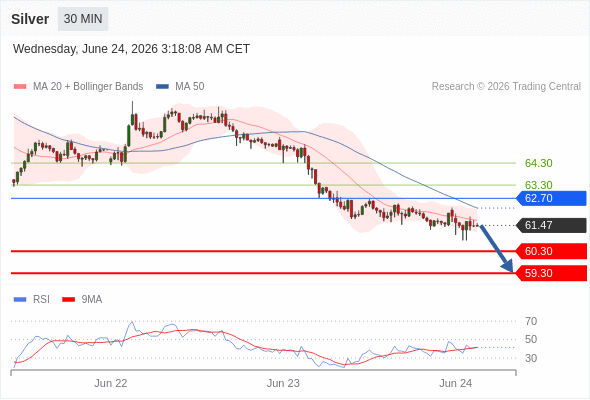
Task: Click the Jun 23 date axis label
Action: coord(283,383)
